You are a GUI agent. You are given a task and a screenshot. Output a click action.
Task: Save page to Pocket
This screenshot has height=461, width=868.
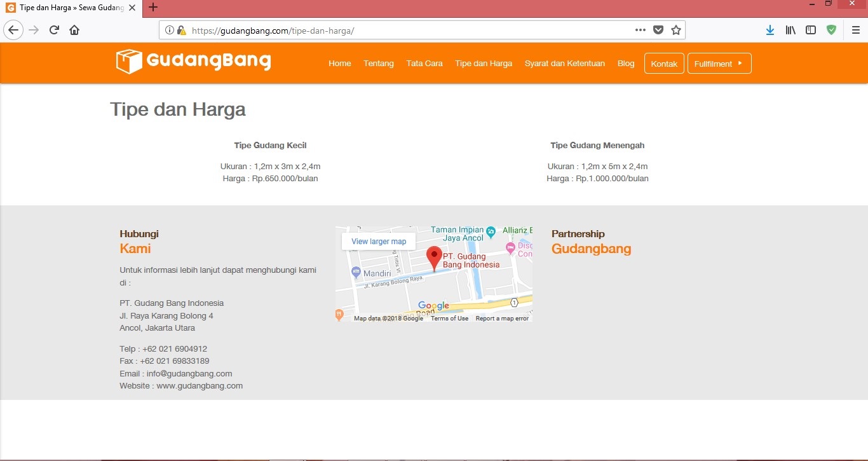pyautogui.click(x=658, y=30)
